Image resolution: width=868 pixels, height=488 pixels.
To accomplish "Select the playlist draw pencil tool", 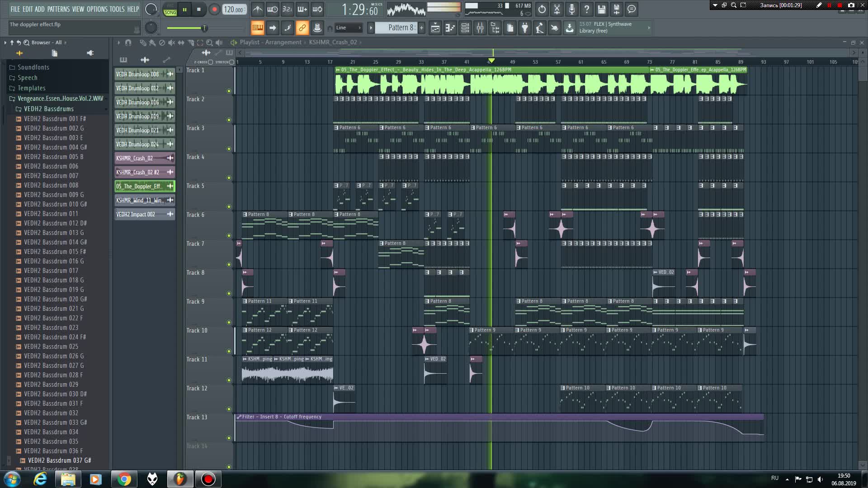I will tap(143, 42).
